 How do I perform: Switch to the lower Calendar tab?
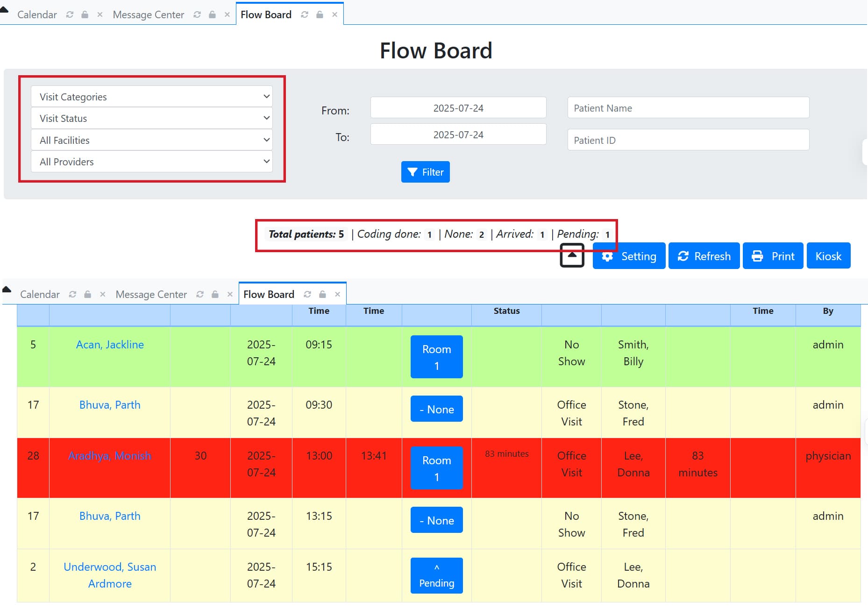pyautogui.click(x=40, y=294)
